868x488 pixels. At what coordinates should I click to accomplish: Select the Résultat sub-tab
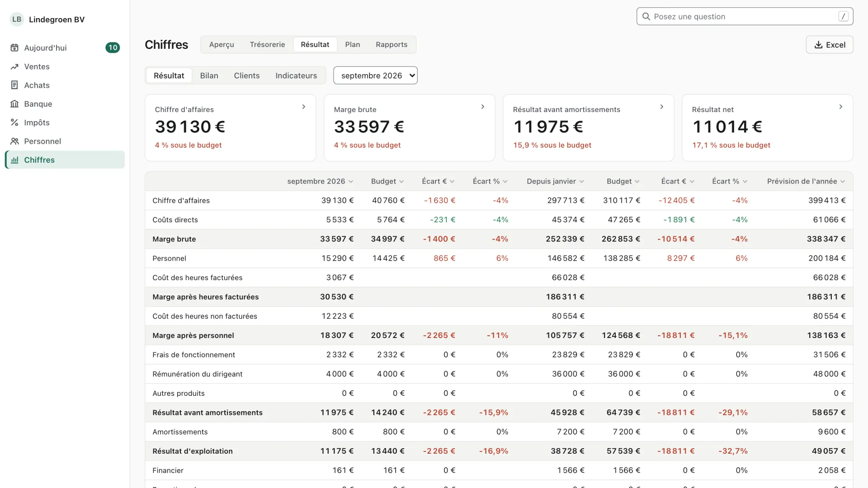point(169,75)
